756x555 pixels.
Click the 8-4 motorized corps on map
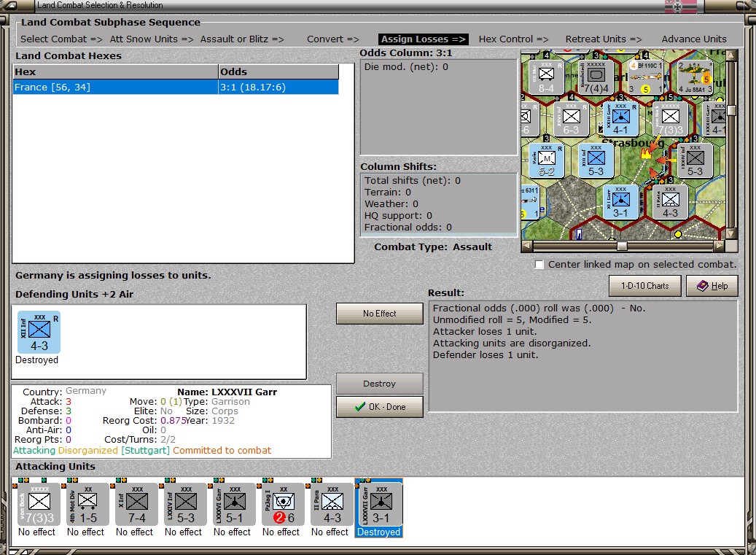point(546,77)
